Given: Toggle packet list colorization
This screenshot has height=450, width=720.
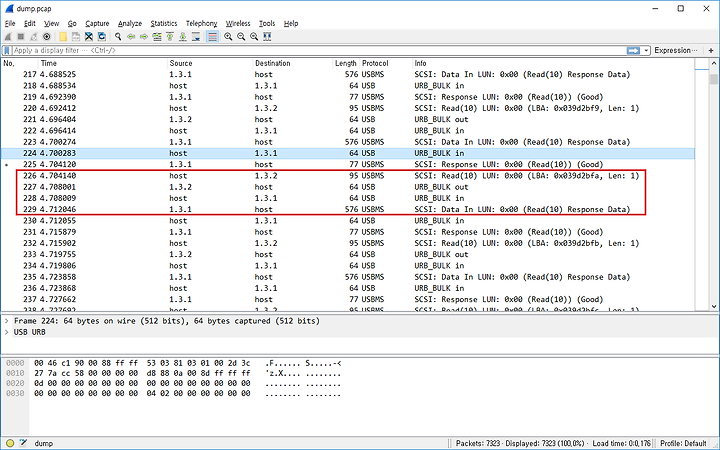Looking at the screenshot, I should (212, 37).
